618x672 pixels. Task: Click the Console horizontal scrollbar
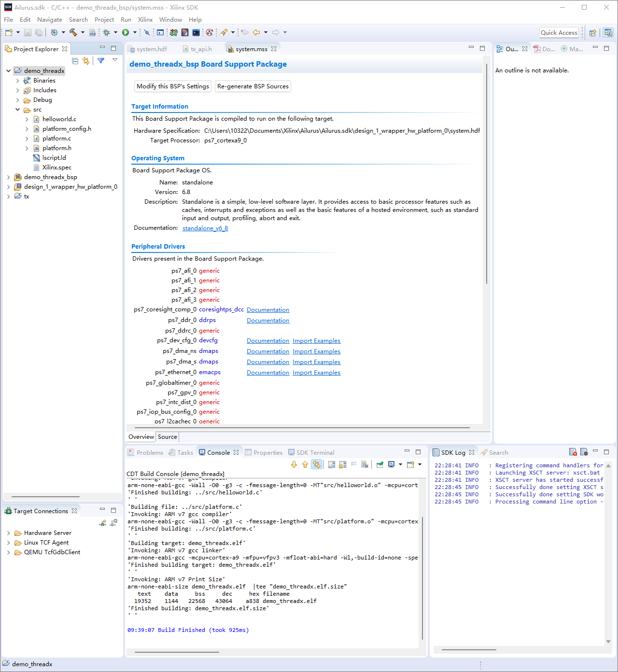tap(177, 652)
